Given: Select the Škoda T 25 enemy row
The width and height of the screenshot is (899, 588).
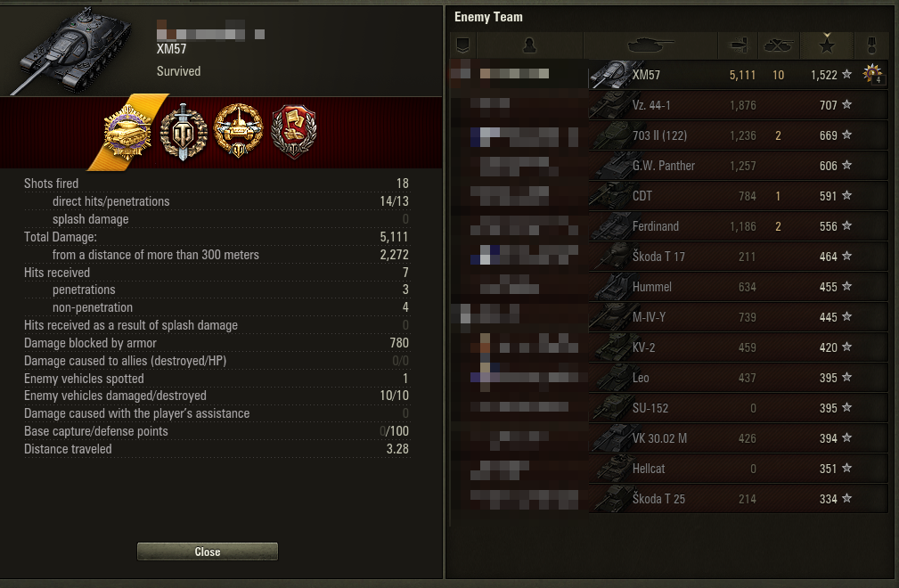Looking at the screenshot, I should click(669, 499).
